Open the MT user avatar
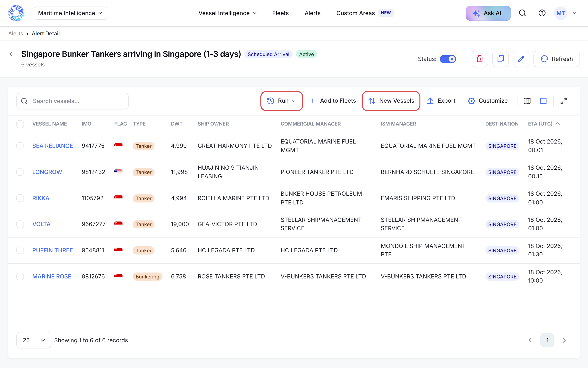 (x=561, y=13)
